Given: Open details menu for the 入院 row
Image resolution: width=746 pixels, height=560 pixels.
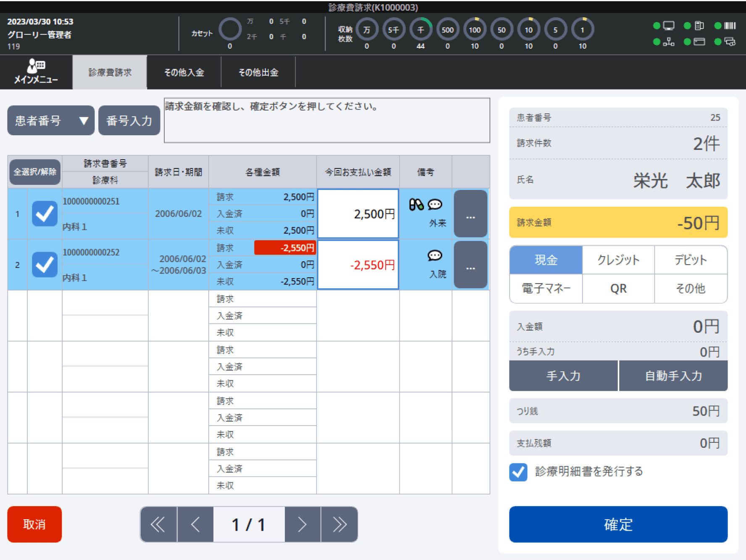Looking at the screenshot, I should pyautogui.click(x=470, y=265).
